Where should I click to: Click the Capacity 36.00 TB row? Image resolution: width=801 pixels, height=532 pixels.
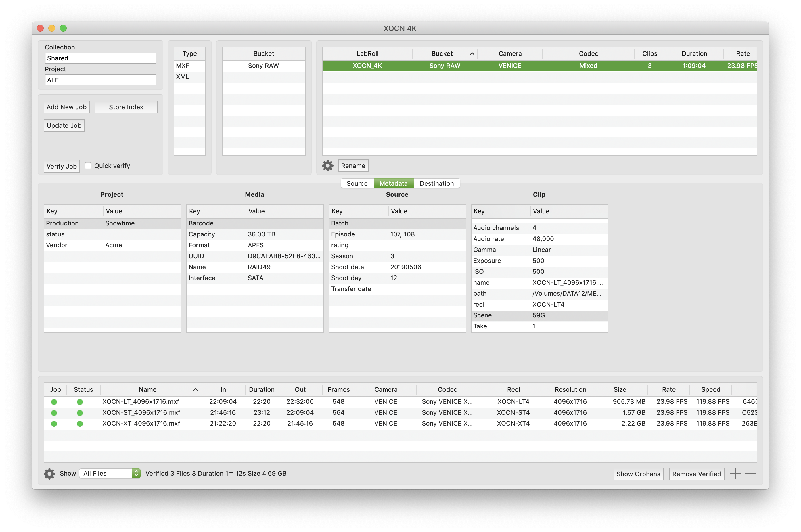[255, 234]
